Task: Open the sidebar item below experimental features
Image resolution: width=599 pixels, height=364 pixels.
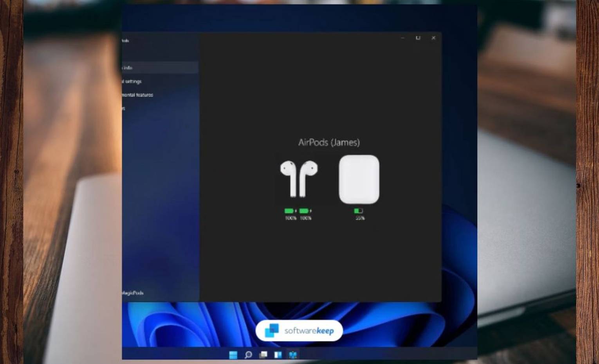Action: 160,108
